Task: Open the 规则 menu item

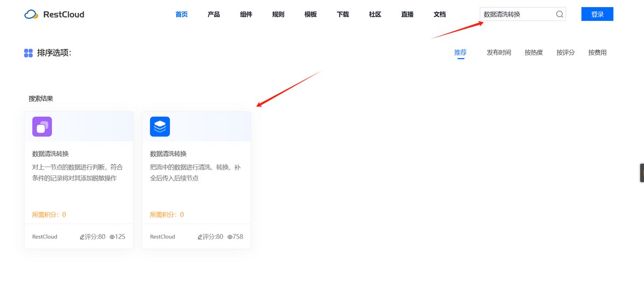Action: click(278, 14)
